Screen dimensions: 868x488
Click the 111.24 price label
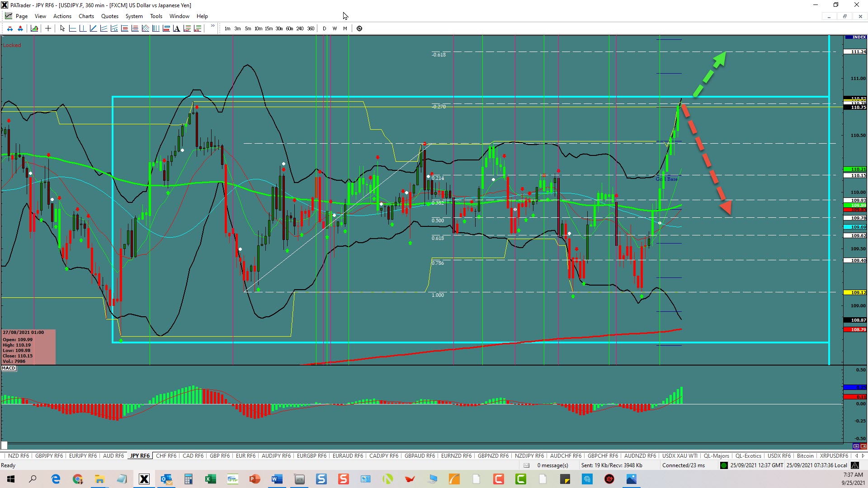(855, 52)
